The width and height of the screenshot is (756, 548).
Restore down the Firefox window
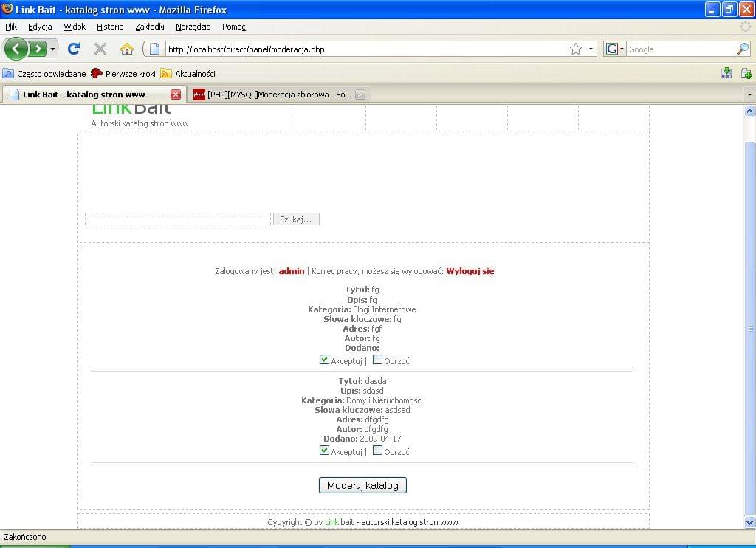pyautogui.click(x=729, y=9)
